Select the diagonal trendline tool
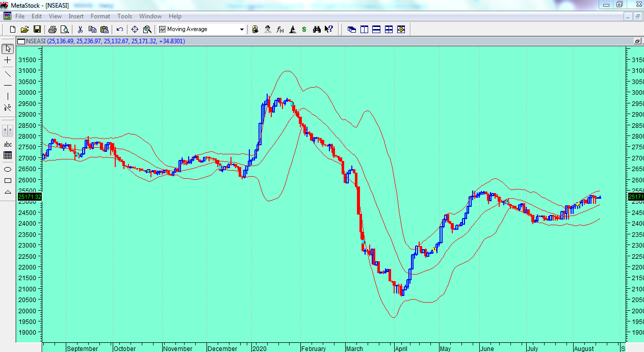 [8, 74]
